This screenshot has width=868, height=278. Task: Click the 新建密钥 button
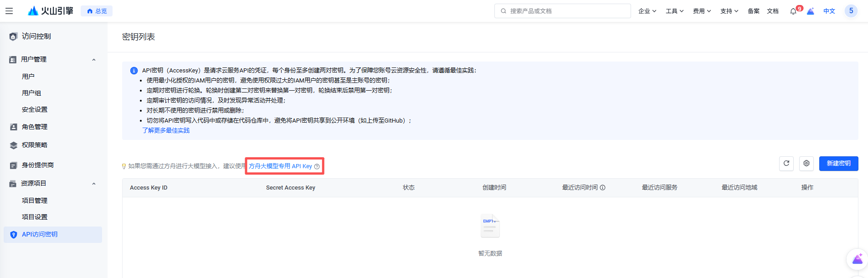(x=839, y=164)
